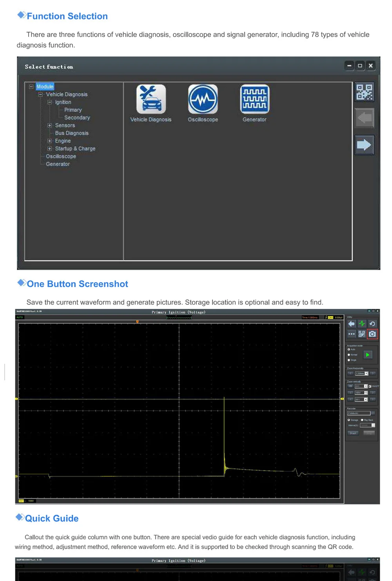392x581 pixels.
Task: Click right arrow beside the 20:1 dropdown
Action: (x=373, y=399)
